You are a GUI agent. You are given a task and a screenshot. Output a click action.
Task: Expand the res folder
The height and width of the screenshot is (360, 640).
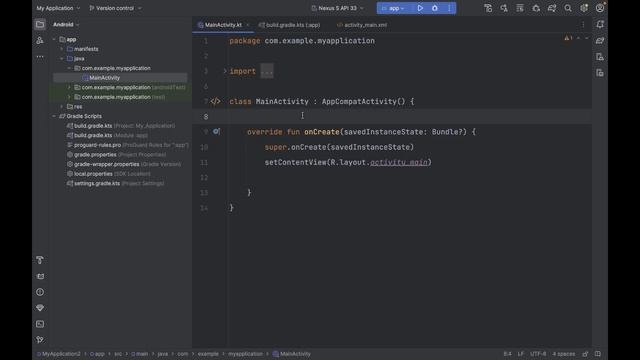[x=62, y=107]
